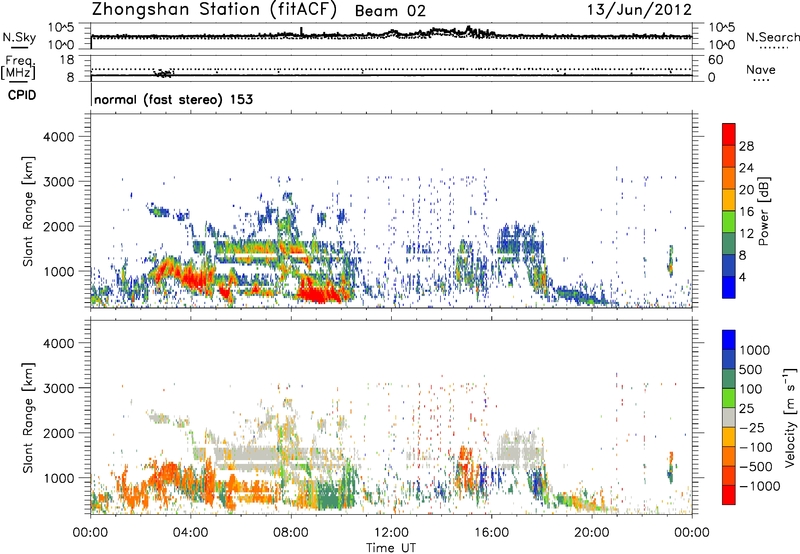
Task: Select the 12:00 time tick label
Action: pyautogui.click(x=391, y=533)
